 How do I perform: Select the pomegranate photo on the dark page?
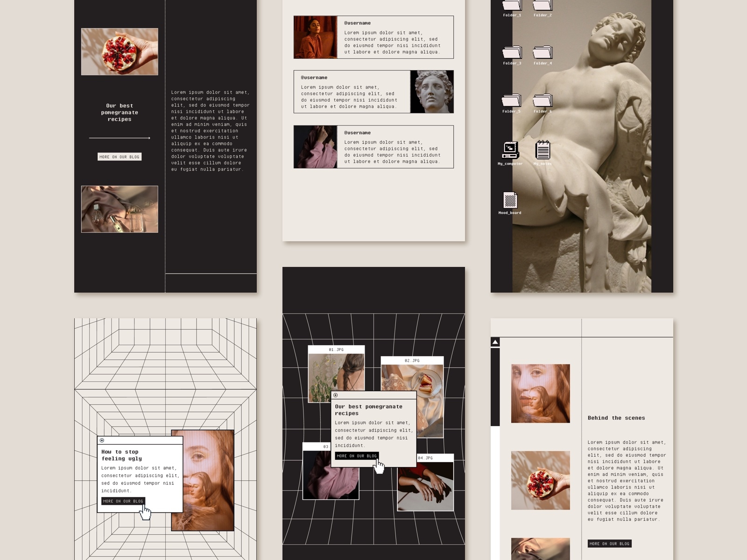(120, 52)
